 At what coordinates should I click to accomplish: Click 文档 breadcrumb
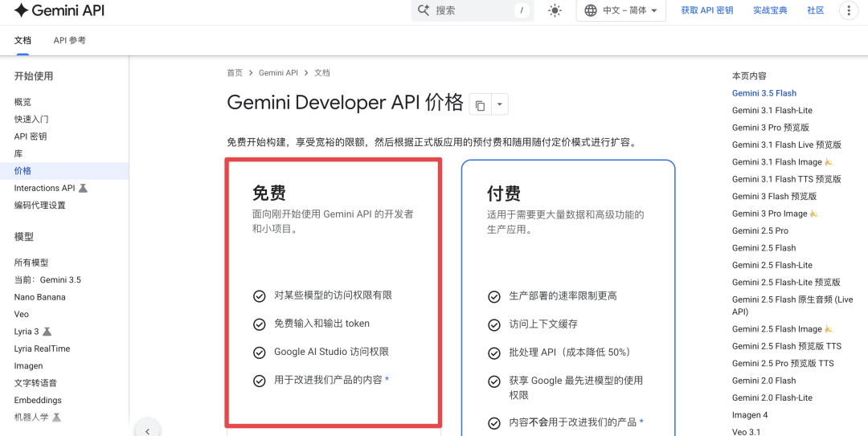pyautogui.click(x=322, y=72)
